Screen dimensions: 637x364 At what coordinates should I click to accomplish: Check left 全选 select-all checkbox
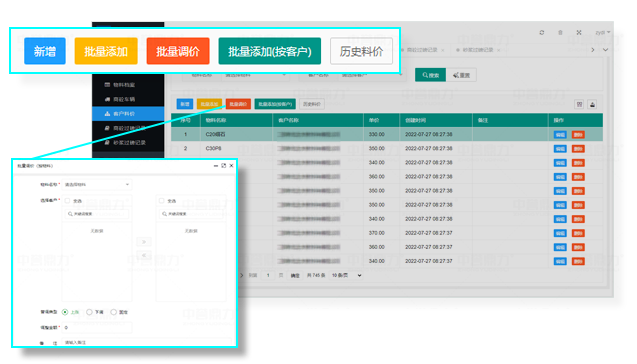(x=67, y=201)
